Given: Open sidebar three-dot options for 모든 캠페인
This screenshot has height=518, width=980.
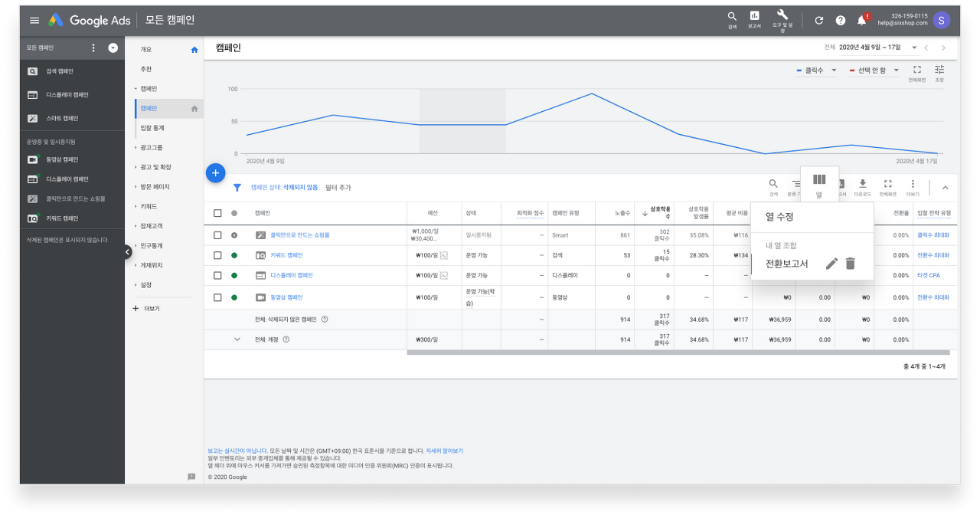Looking at the screenshot, I should click(93, 48).
